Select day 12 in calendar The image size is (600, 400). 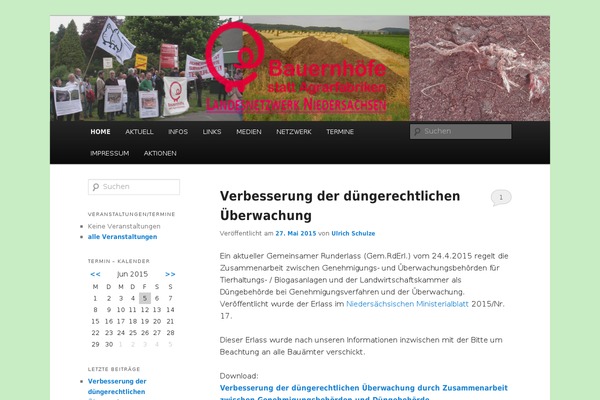pos(145,310)
